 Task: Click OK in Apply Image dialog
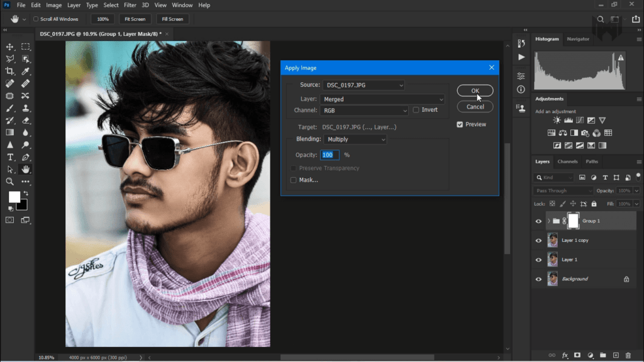click(475, 90)
